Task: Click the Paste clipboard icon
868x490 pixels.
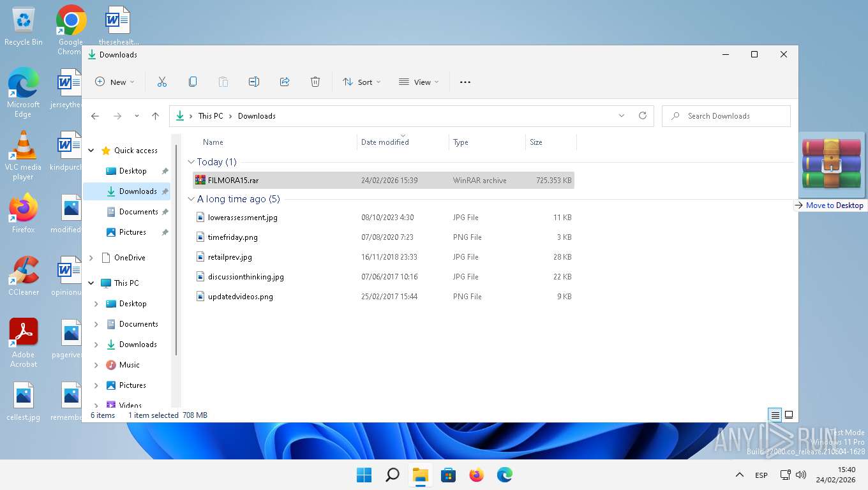Action: point(223,82)
